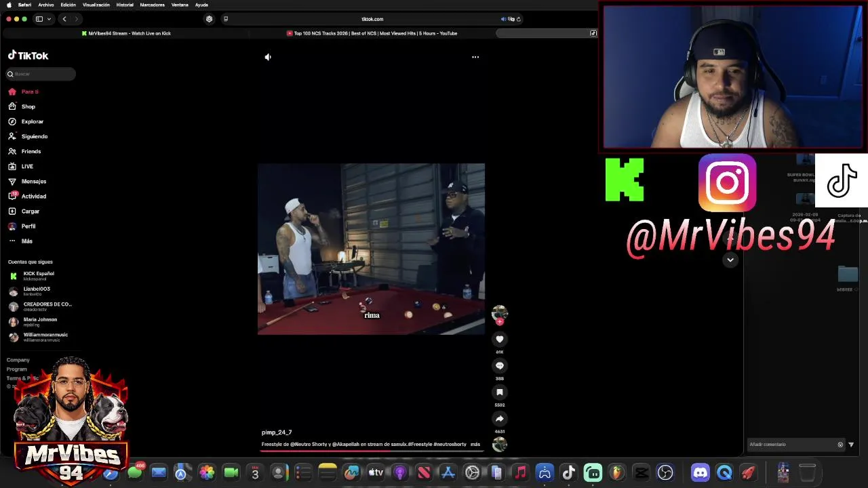Open the Ventana menu
The width and height of the screenshot is (868, 488).
click(180, 5)
